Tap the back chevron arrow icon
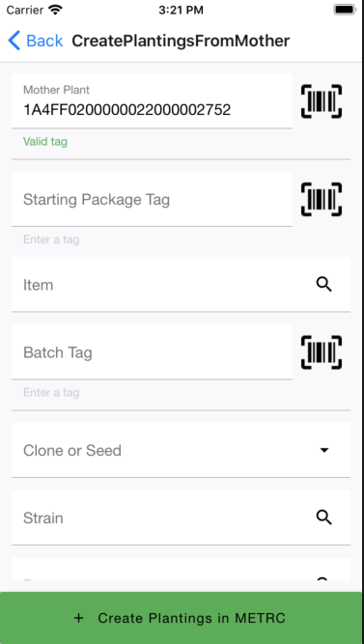The width and height of the screenshot is (364, 644). coord(14,41)
